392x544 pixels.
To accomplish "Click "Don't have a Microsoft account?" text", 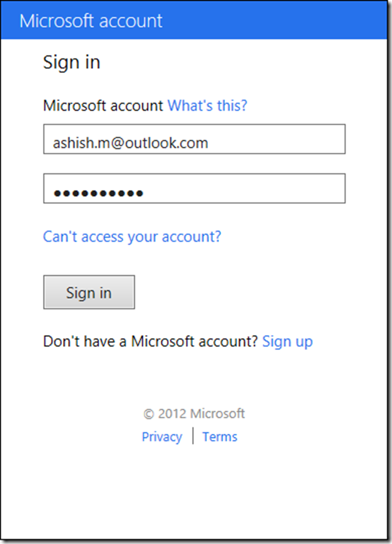I will point(150,341).
